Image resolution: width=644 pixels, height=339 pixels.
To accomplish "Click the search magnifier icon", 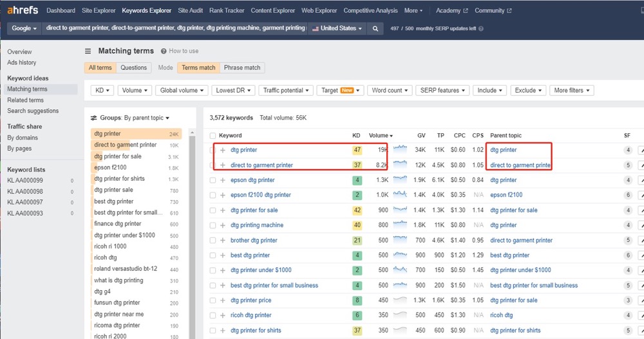I will click(x=375, y=28).
